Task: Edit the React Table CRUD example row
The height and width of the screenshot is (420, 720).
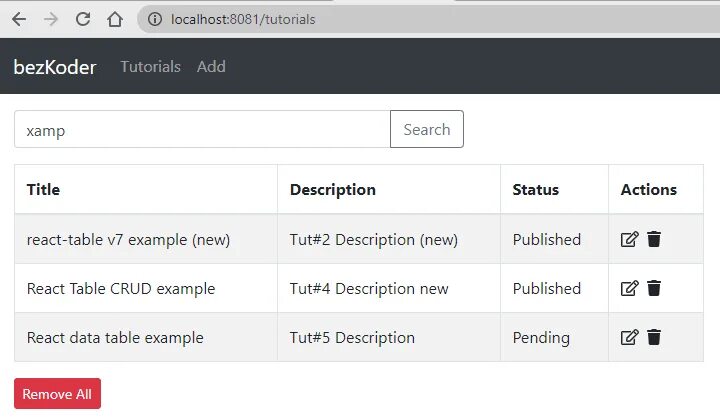Action: (630, 288)
